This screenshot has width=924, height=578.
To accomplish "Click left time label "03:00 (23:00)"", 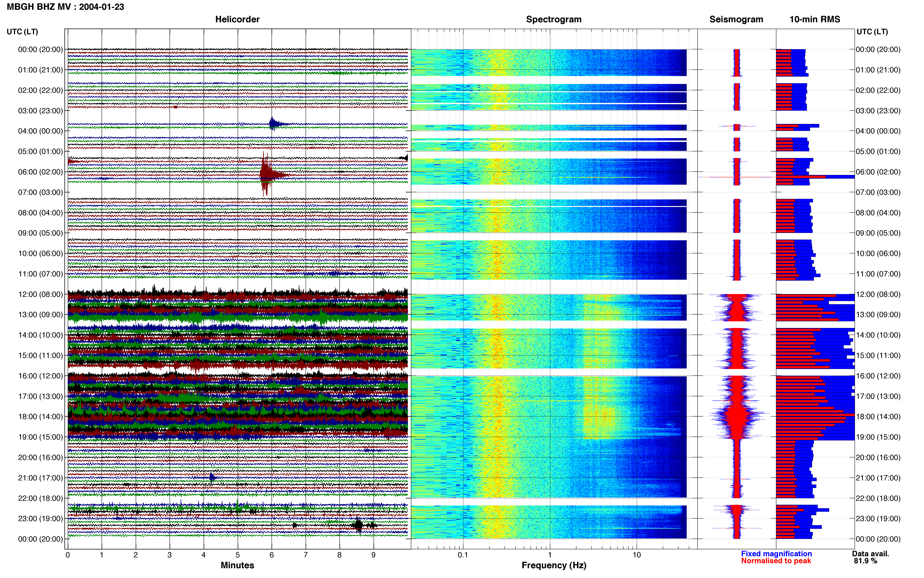I will tap(41, 111).
